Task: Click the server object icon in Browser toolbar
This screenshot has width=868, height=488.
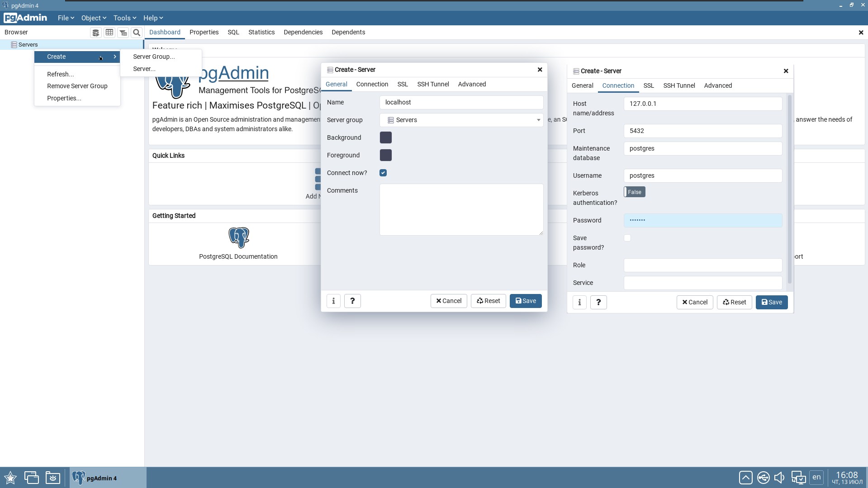Action: (95, 33)
